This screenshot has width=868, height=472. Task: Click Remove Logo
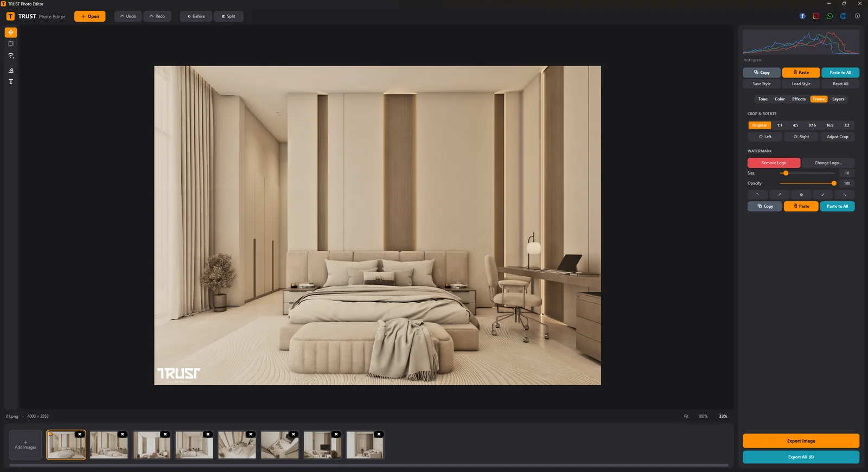pyautogui.click(x=774, y=163)
